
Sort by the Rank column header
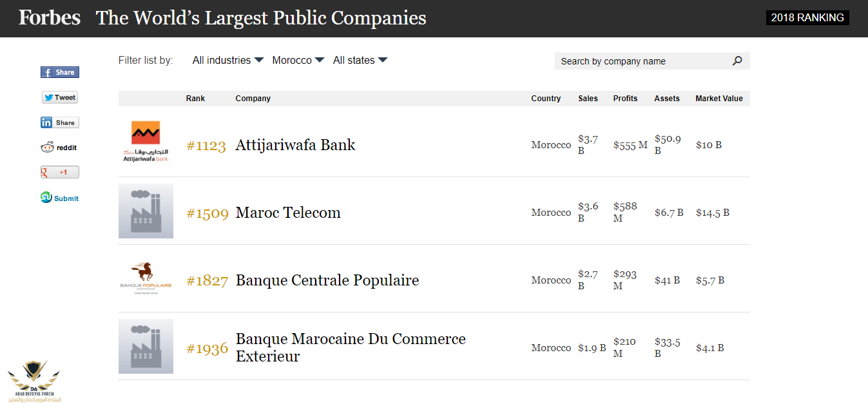point(195,99)
